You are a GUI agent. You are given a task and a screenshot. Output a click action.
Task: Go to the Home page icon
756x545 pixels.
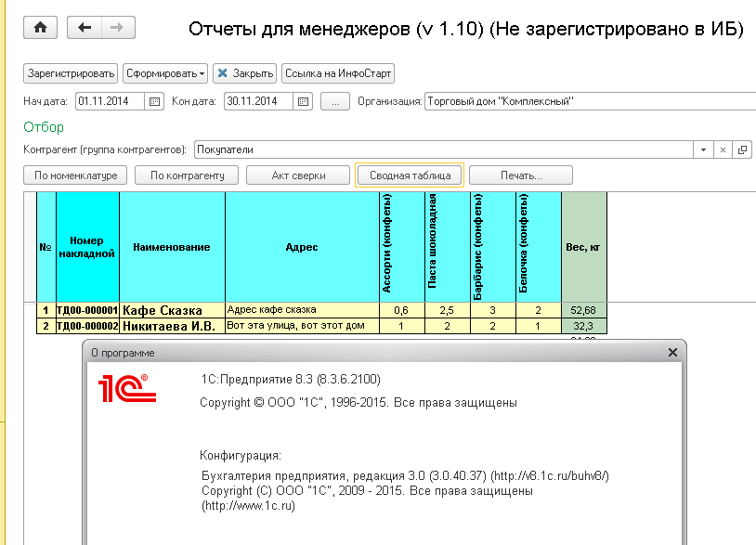point(41,28)
